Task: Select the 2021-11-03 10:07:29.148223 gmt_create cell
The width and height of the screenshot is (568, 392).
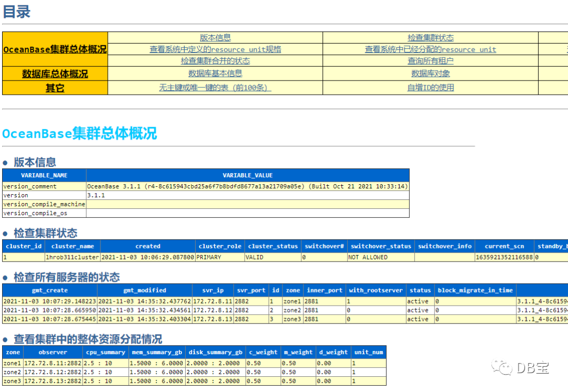Action: tap(50, 301)
